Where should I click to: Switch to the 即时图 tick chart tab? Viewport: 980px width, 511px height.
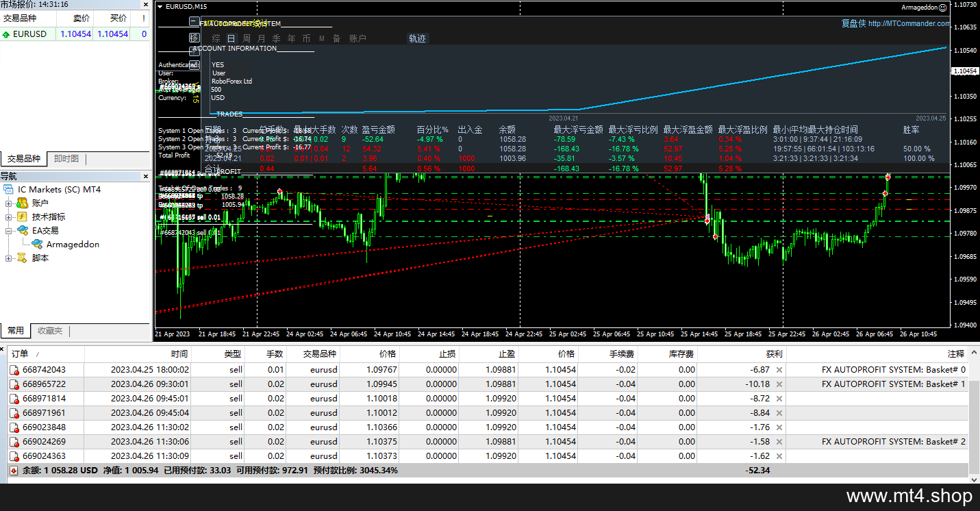(x=66, y=159)
